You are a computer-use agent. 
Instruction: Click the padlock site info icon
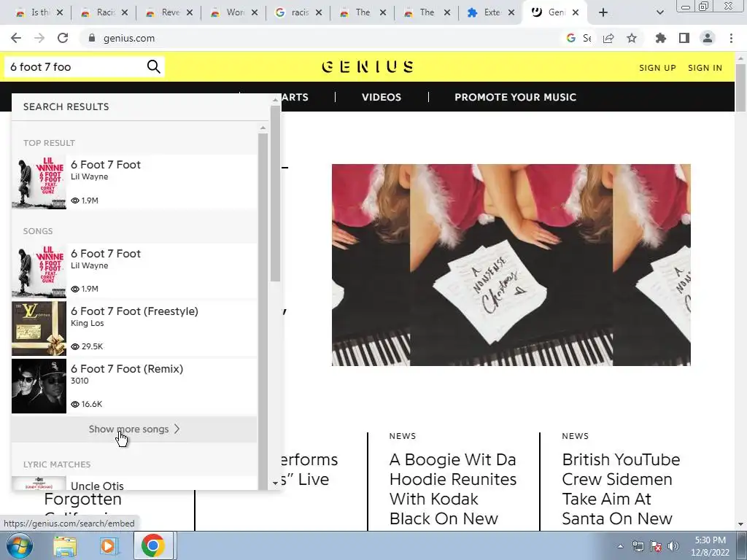click(92, 38)
